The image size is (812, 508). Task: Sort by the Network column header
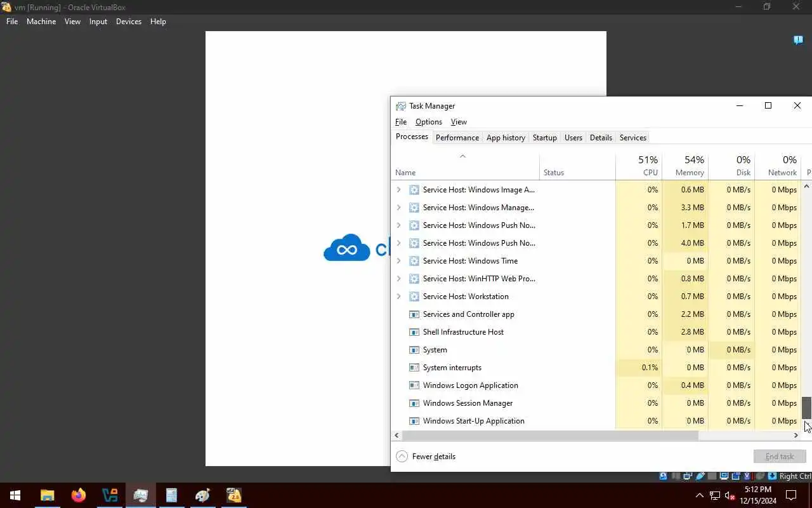778,166
